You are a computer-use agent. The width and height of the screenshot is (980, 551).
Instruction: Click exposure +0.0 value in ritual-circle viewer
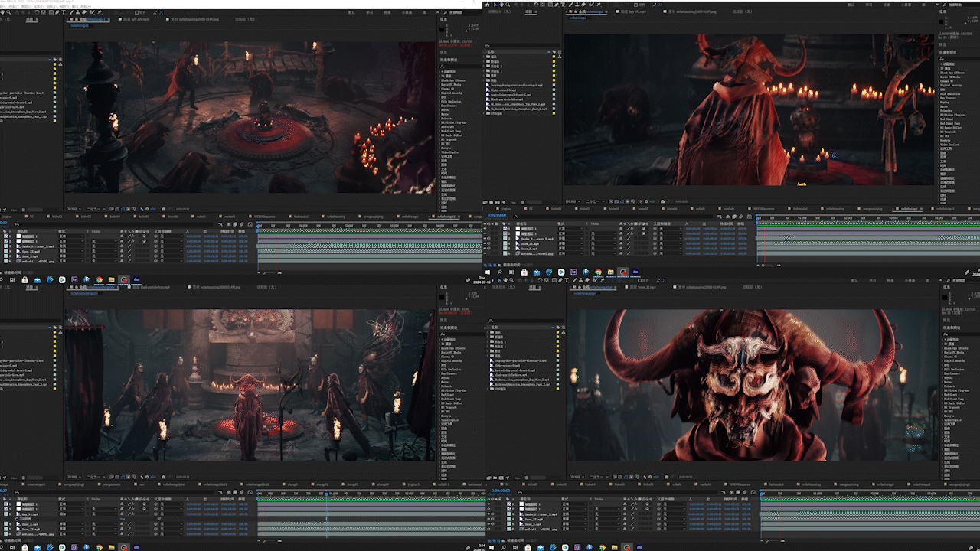(x=152, y=209)
